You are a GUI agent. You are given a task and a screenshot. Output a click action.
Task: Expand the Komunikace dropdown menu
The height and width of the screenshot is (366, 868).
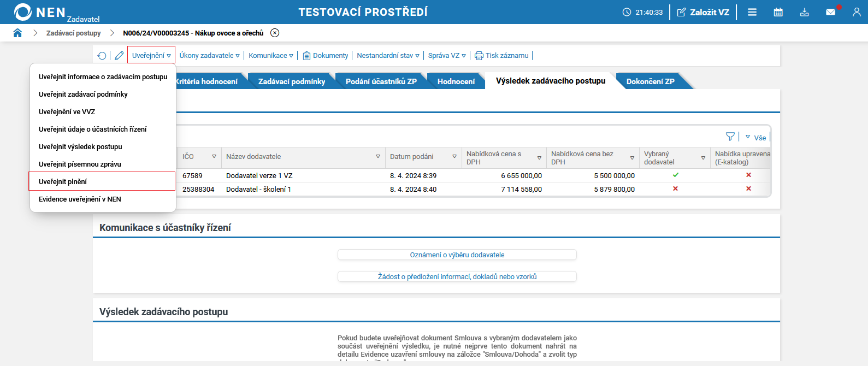click(x=271, y=56)
